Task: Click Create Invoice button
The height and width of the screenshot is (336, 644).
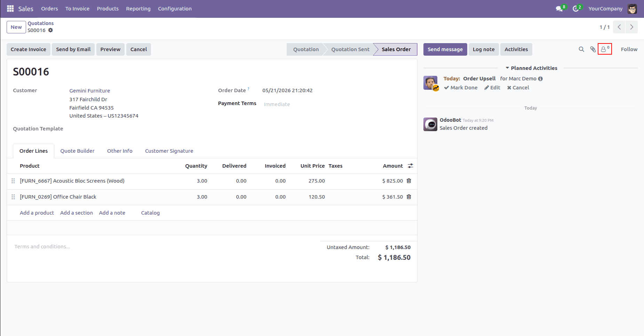Action: 29,49
